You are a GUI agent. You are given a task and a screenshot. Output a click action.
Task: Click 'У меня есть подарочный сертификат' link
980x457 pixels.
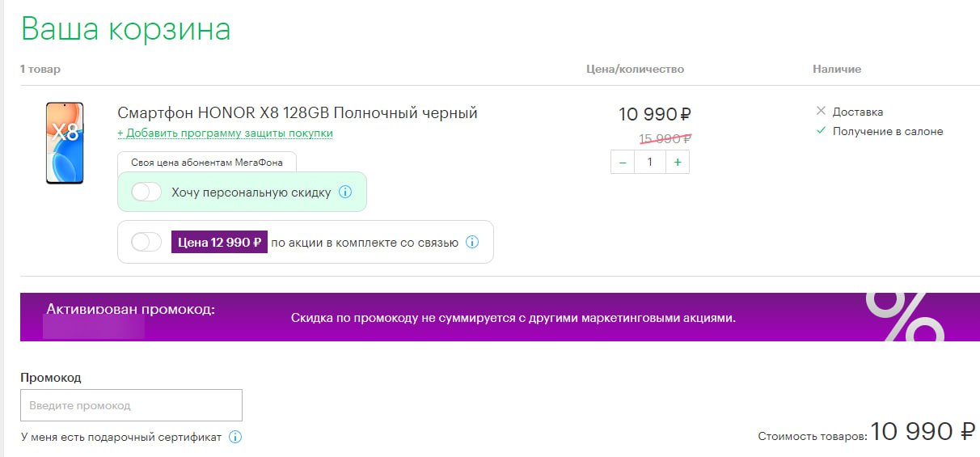[121, 438]
